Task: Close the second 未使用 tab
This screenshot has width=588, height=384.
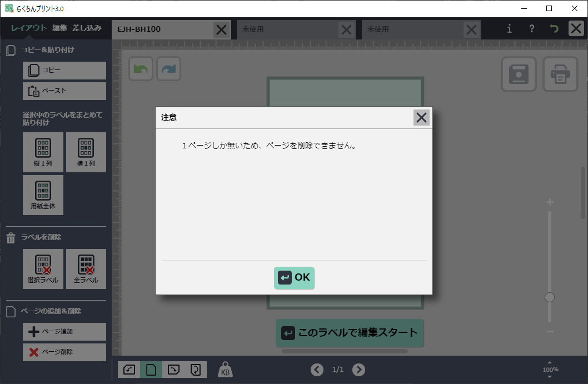Action: (x=471, y=29)
